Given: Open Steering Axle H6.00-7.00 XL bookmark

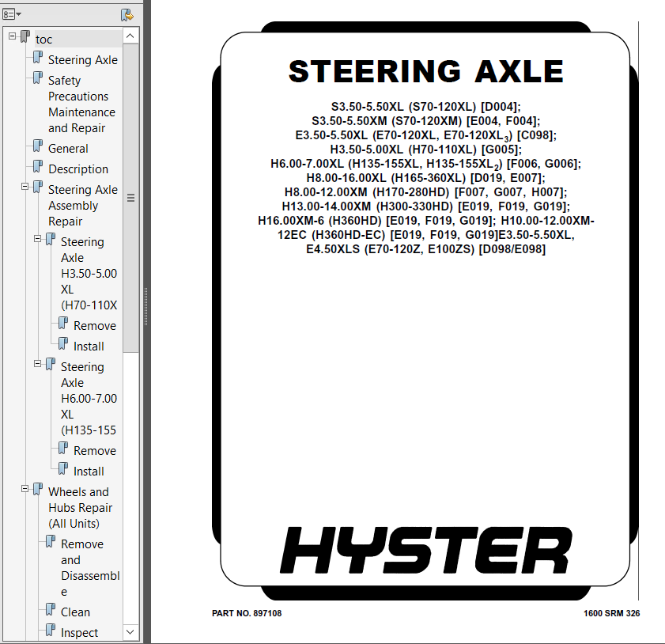Looking at the screenshot, I should (x=89, y=399).
